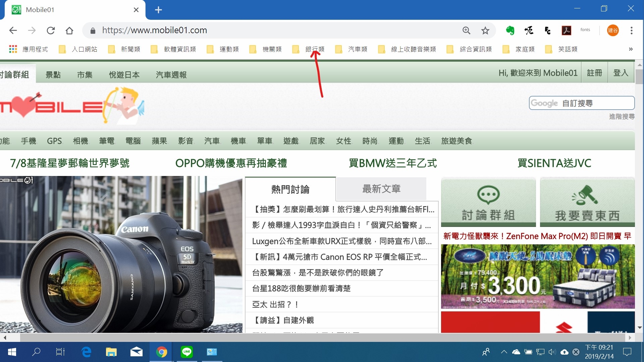The height and width of the screenshot is (362, 644).
Task: Bookmark this page with star icon
Action: point(485,31)
